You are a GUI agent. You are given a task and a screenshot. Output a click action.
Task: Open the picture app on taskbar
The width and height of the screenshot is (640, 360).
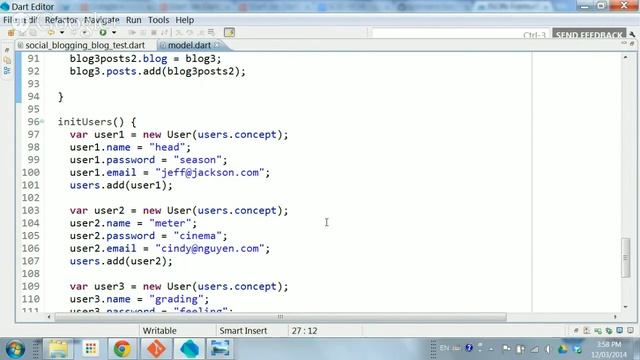click(x=220, y=349)
